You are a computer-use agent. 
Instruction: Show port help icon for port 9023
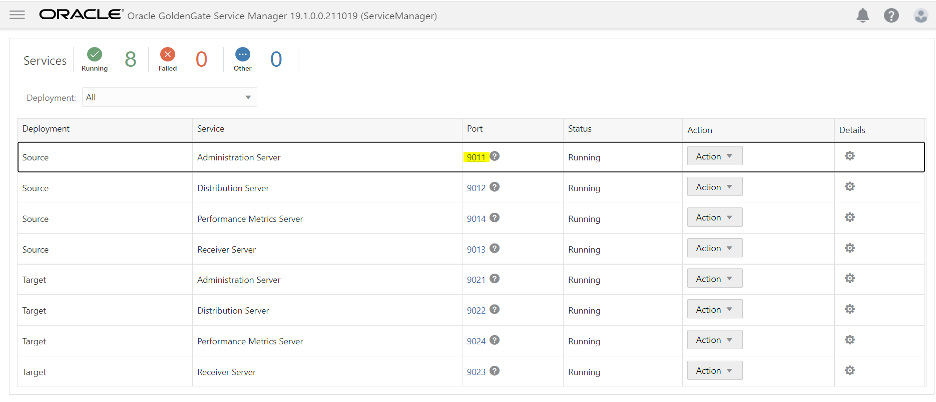click(x=495, y=371)
